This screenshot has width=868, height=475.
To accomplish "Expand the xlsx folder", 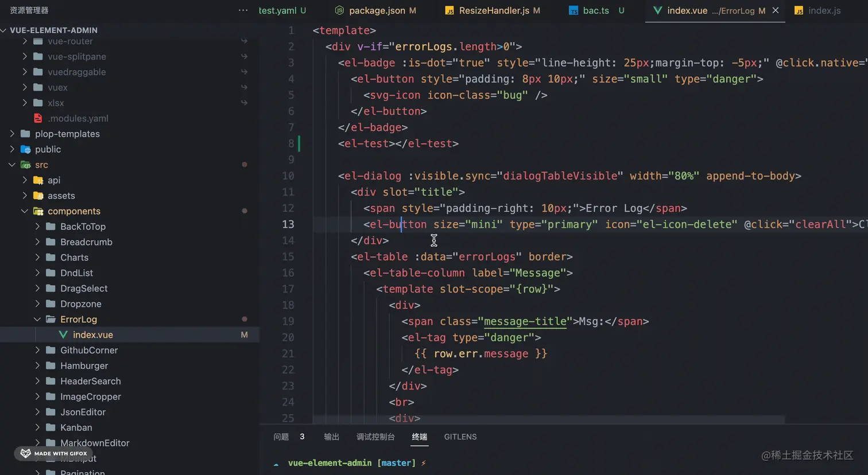I will point(25,103).
